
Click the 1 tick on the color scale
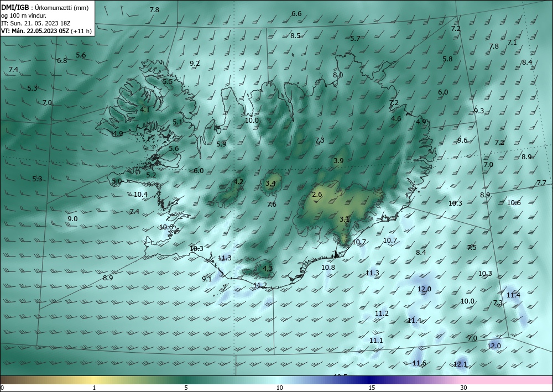94,388
